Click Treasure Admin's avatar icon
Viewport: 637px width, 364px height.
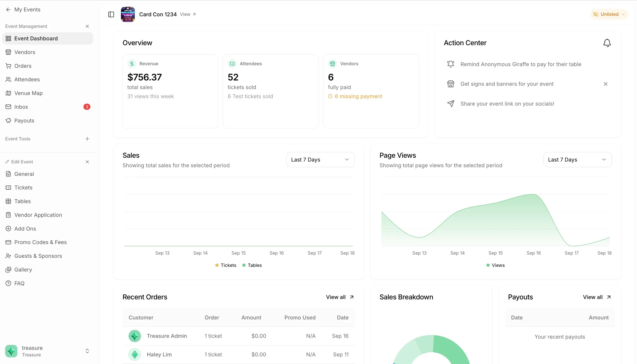click(x=135, y=336)
